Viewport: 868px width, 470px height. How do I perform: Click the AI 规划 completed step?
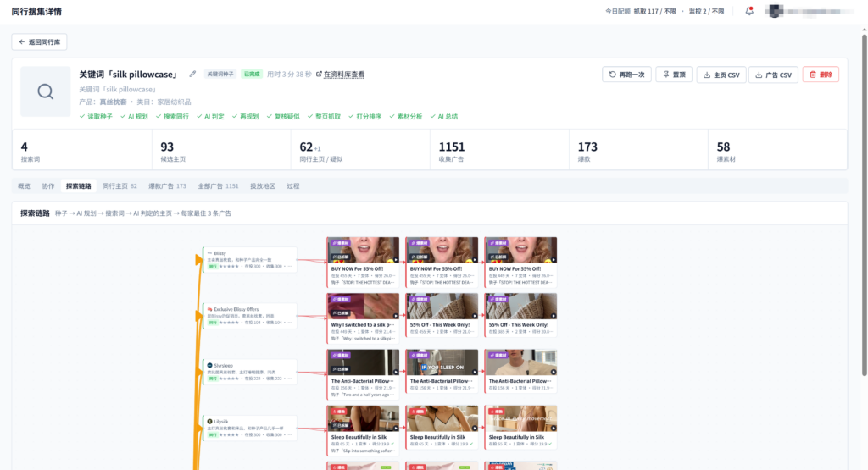tap(134, 117)
